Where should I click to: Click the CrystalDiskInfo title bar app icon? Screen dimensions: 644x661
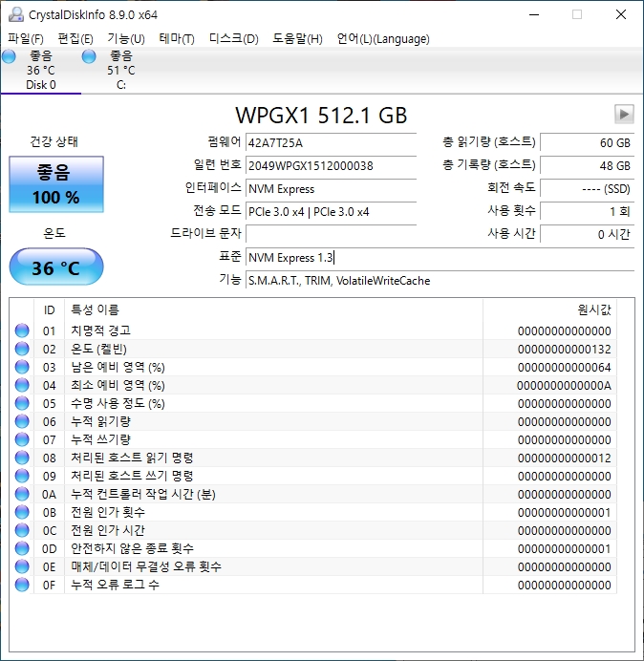click(x=16, y=14)
